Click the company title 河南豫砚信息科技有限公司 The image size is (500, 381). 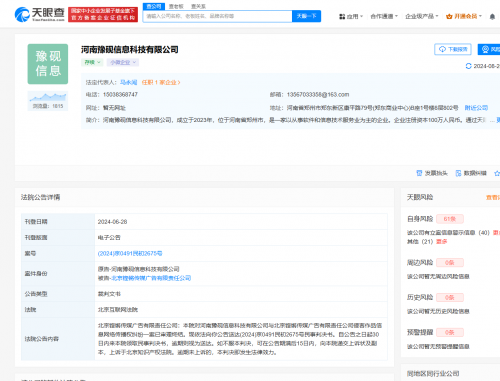coord(130,50)
